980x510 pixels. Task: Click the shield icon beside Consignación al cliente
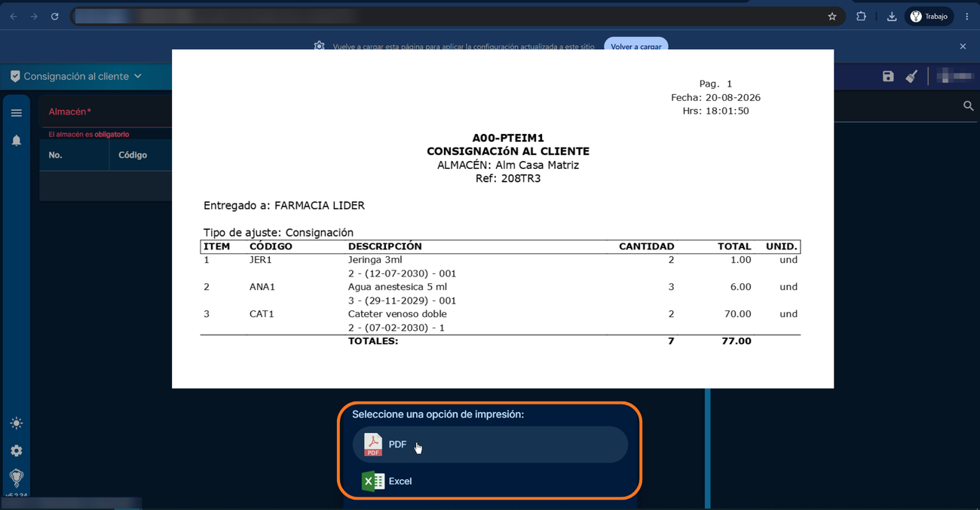[15, 76]
